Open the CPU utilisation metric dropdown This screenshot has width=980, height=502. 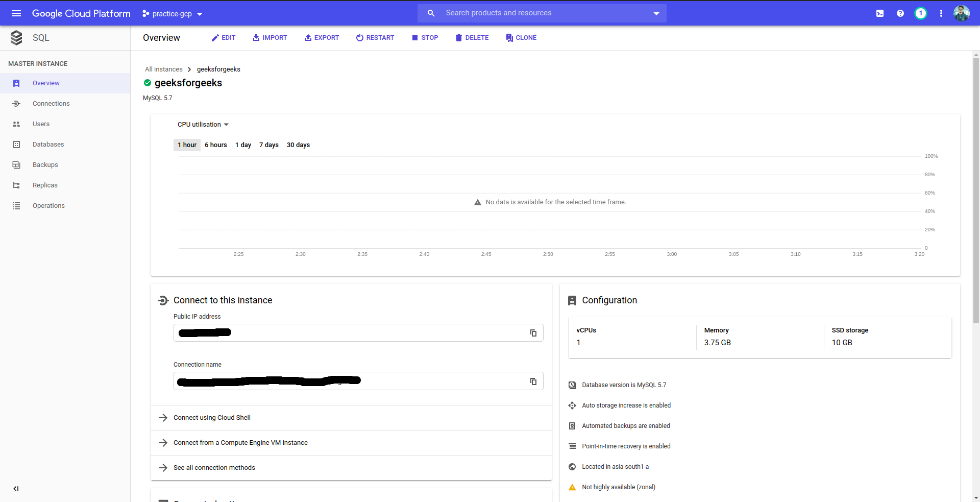click(x=203, y=125)
